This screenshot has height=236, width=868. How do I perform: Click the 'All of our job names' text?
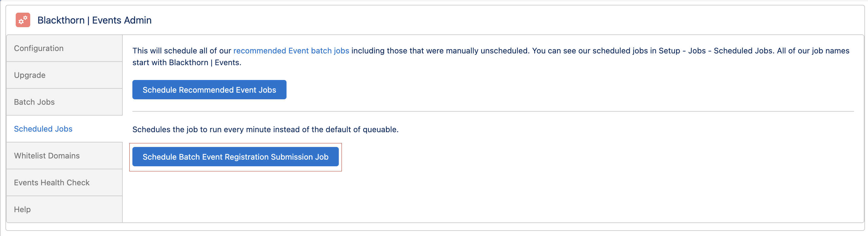[x=813, y=51]
